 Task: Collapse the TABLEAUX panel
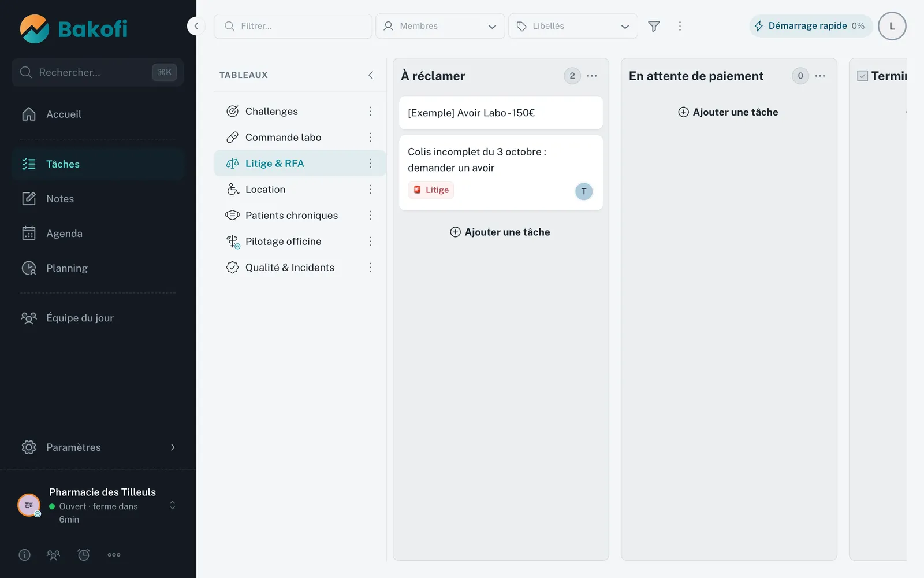click(371, 75)
